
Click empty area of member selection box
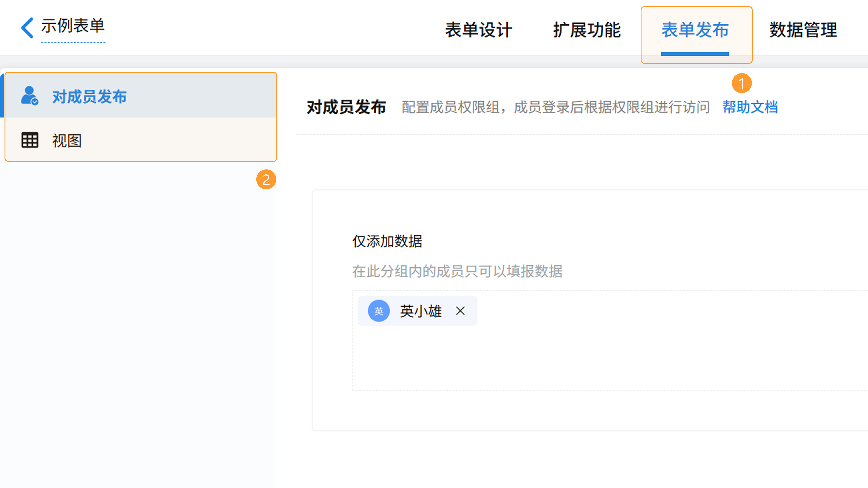pyautogui.click(x=606, y=357)
